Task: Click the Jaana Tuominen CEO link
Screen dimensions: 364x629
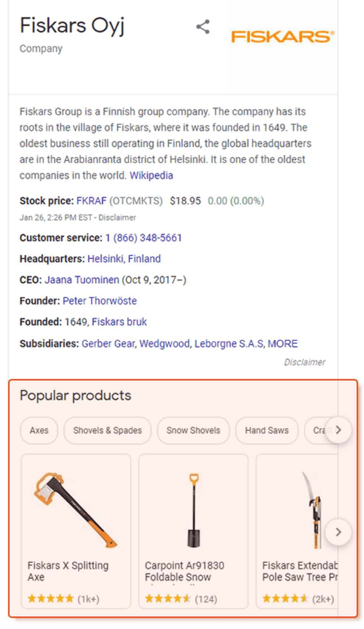Action: coord(81,279)
